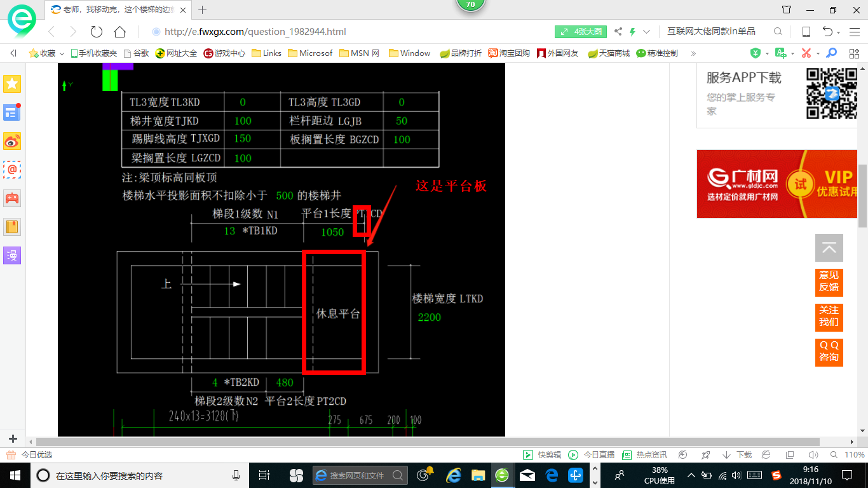The width and height of the screenshot is (868, 488).
Task: Open mobile phone view icon
Action: coord(806,32)
